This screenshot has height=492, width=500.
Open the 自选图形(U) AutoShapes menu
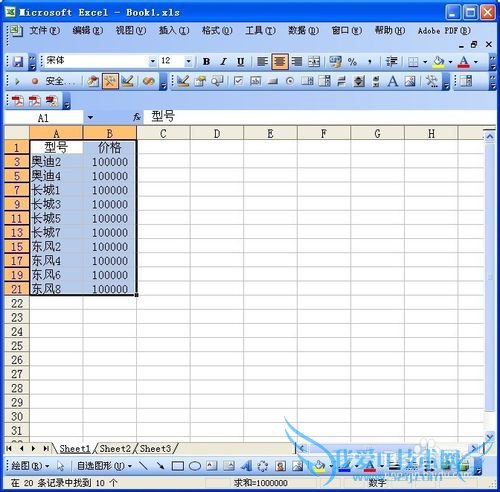[104, 466]
